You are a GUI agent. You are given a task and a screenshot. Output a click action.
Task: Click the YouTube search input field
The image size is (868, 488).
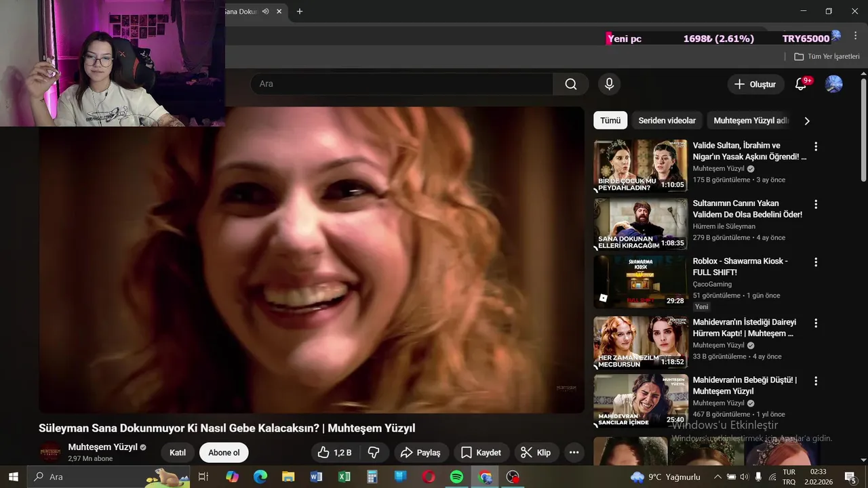click(401, 84)
